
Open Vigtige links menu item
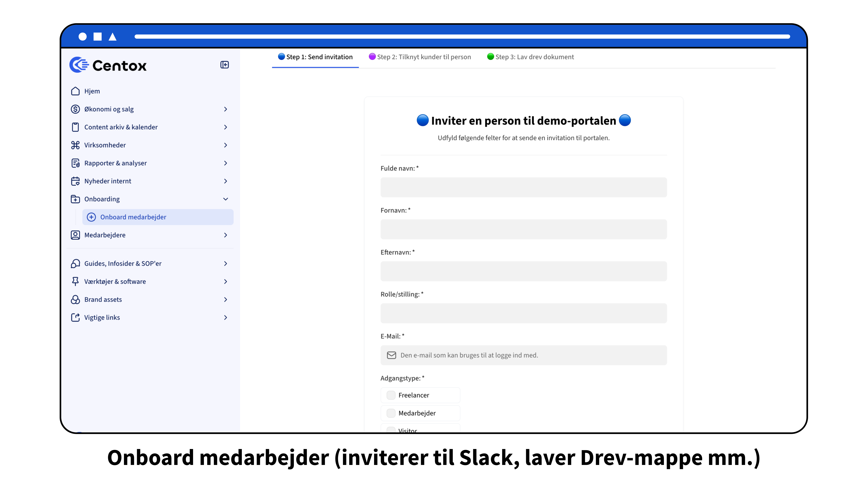click(102, 317)
